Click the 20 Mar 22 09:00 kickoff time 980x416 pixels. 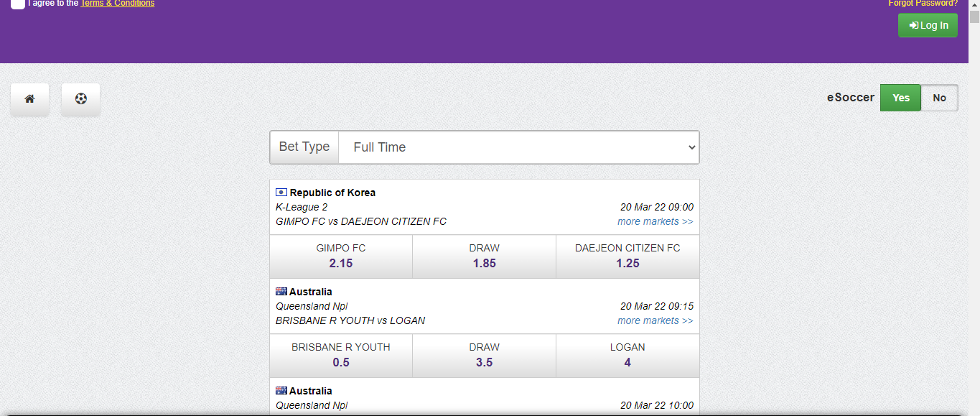tap(657, 207)
